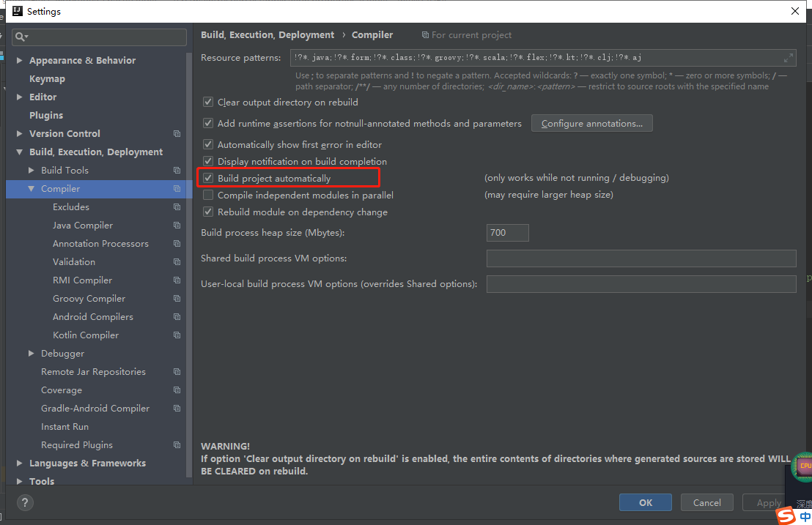Image resolution: width=812 pixels, height=525 pixels.
Task: Click Configure annotations button
Action: 592,123
